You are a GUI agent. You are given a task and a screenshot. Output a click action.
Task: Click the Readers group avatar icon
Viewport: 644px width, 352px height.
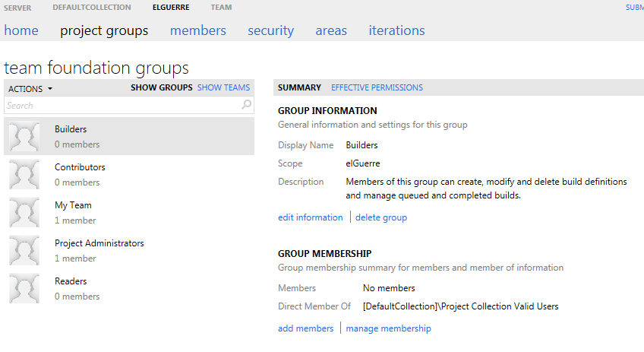(24, 289)
